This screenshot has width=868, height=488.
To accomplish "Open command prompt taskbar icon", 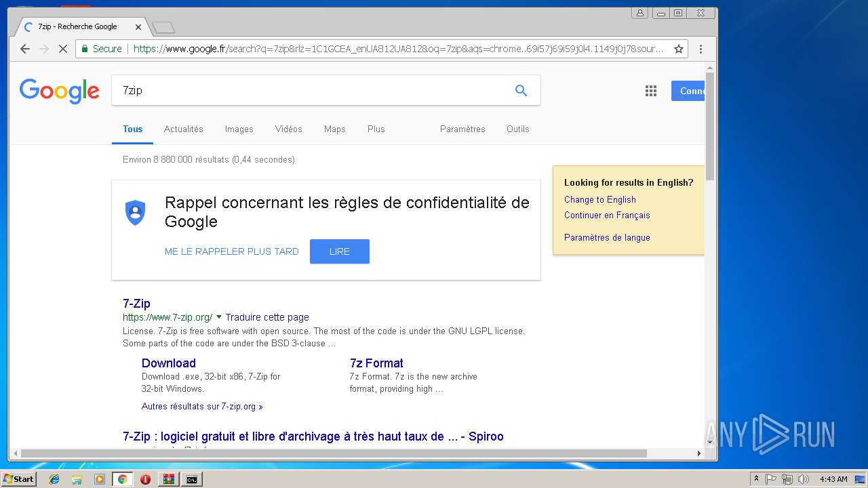I will point(192,479).
